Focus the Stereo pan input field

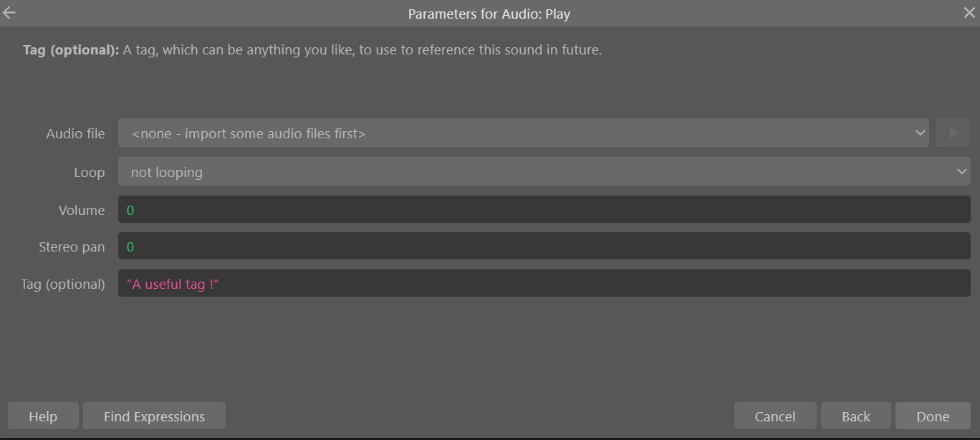(x=544, y=247)
